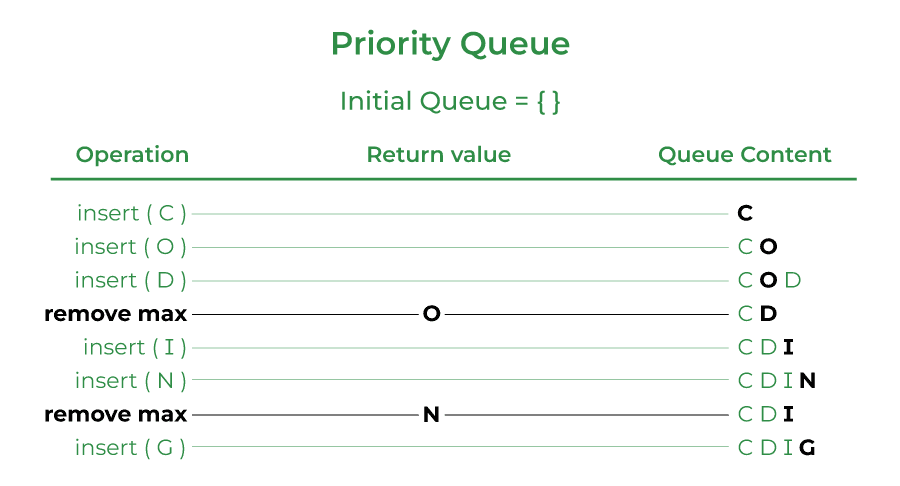The image size is (900, 486).
Task: Click the queue content C D I N
Action: pyautogui.click(x=777, y=381)
